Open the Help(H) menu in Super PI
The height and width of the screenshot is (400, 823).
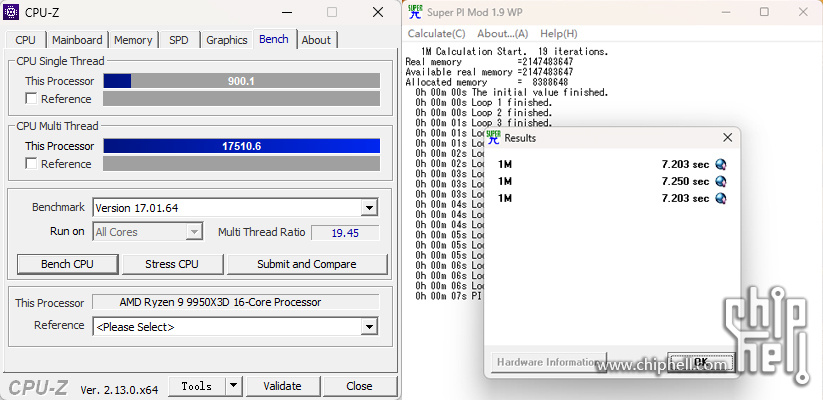pos(558,34)
